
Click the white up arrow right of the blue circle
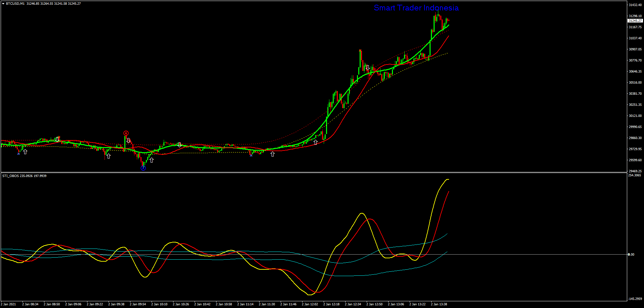click(152, 160)
